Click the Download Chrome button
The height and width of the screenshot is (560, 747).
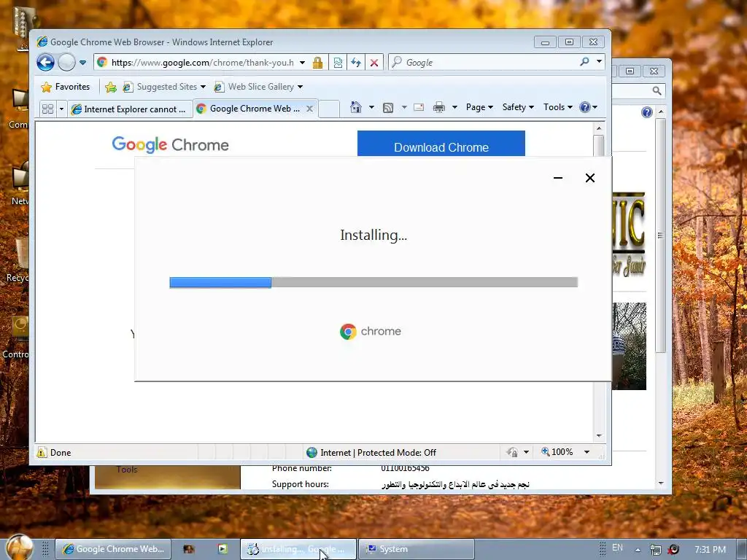point(441,144)
